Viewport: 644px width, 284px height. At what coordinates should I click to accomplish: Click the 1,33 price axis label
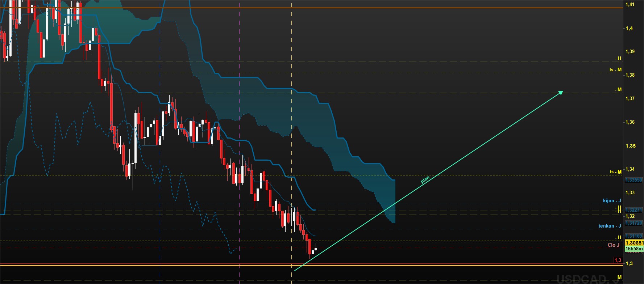pos(630,193)
